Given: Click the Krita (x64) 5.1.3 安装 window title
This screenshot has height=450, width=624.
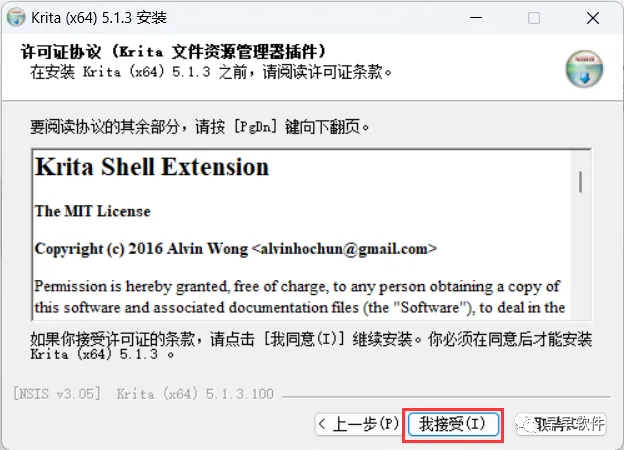Looking at the screenshot, I should [99, 18].
